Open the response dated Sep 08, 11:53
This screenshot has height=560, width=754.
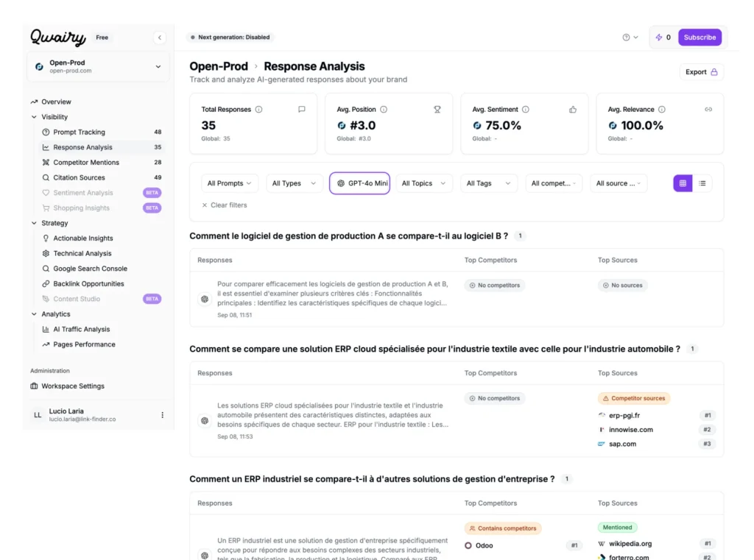pos(333,421)
